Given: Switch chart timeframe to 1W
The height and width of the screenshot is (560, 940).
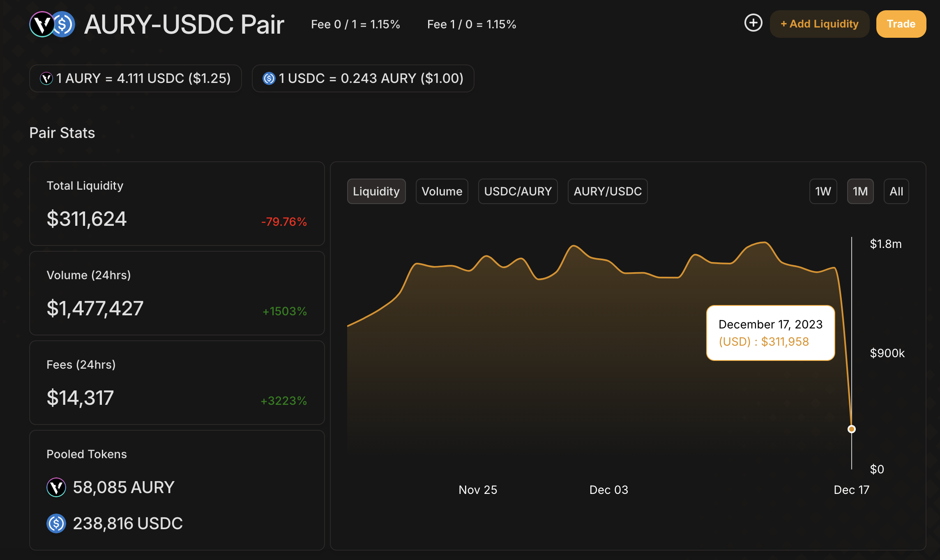Looking at the screenshot, I should pyautogui.click(x=822, y=191).
